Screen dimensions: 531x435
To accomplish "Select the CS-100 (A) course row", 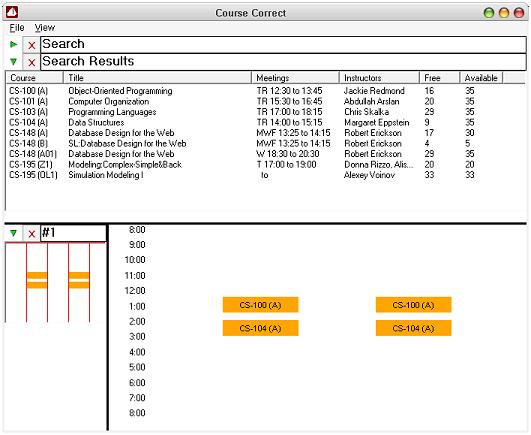I will click(266, 91).
